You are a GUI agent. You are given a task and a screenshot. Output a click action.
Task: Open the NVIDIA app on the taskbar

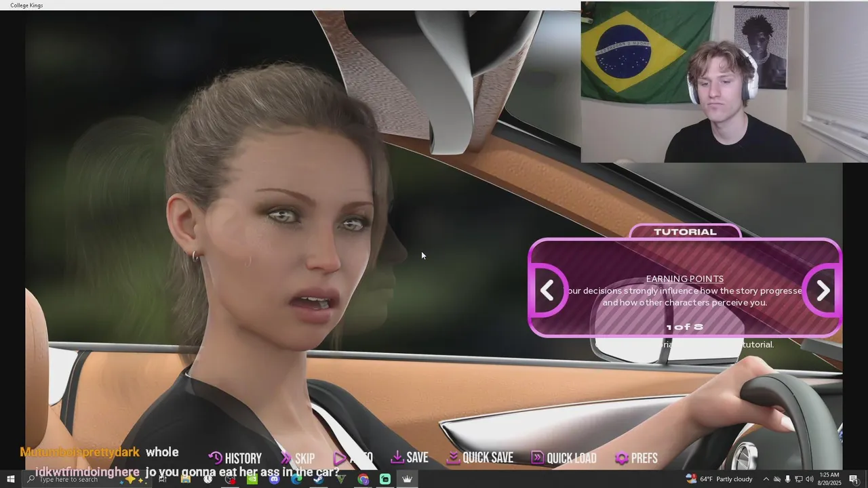(x=252, y=479)
